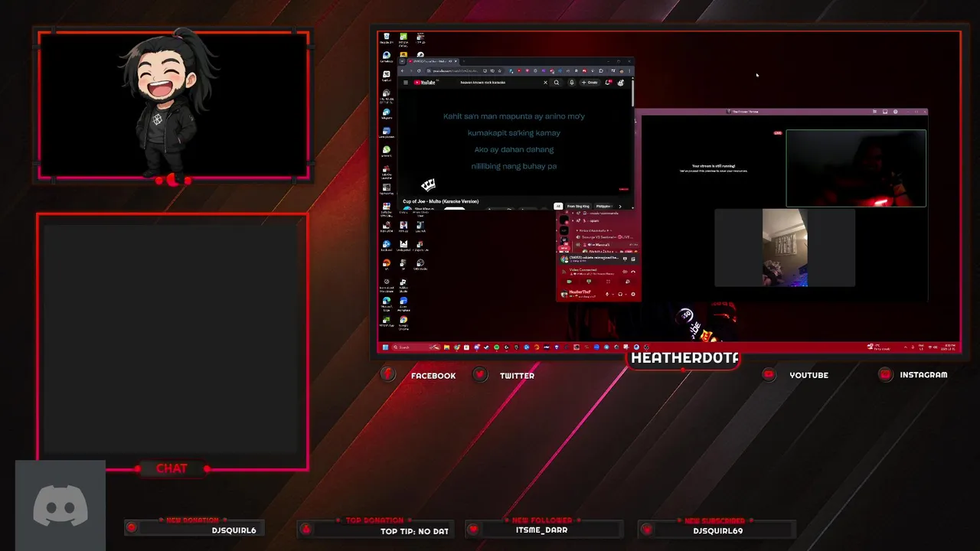Click the Instagram label on the overlay

[923, 375]
